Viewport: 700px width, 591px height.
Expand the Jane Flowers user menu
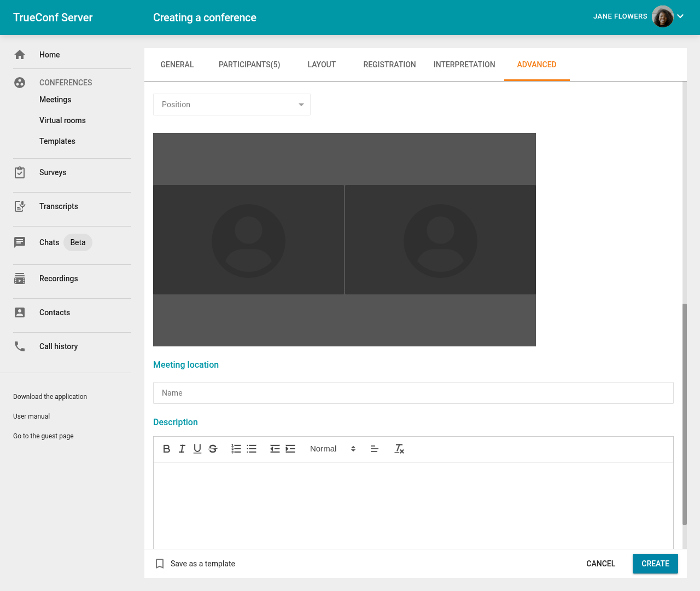pos(680,16)
